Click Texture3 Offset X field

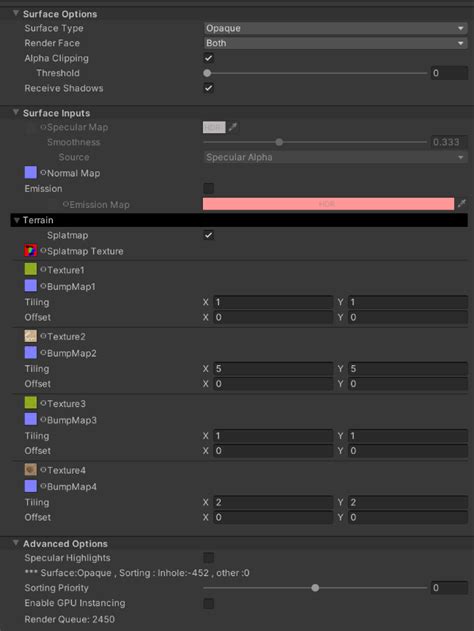273,450
